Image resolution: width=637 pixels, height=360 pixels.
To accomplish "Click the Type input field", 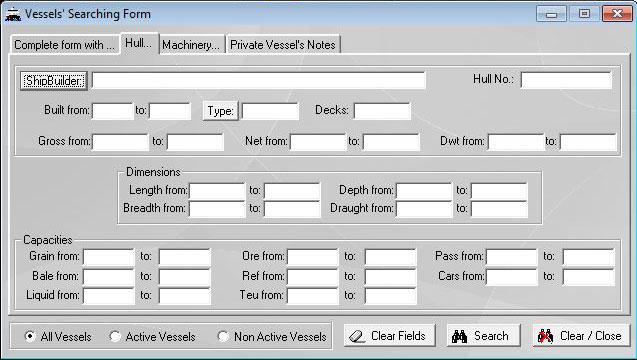I will (x=270, y=111).
